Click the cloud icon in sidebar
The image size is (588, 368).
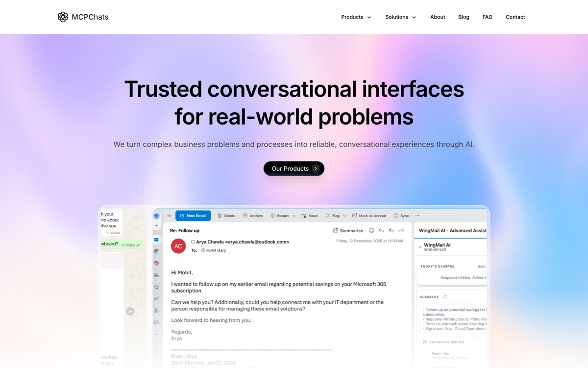[x=156, y=322]
